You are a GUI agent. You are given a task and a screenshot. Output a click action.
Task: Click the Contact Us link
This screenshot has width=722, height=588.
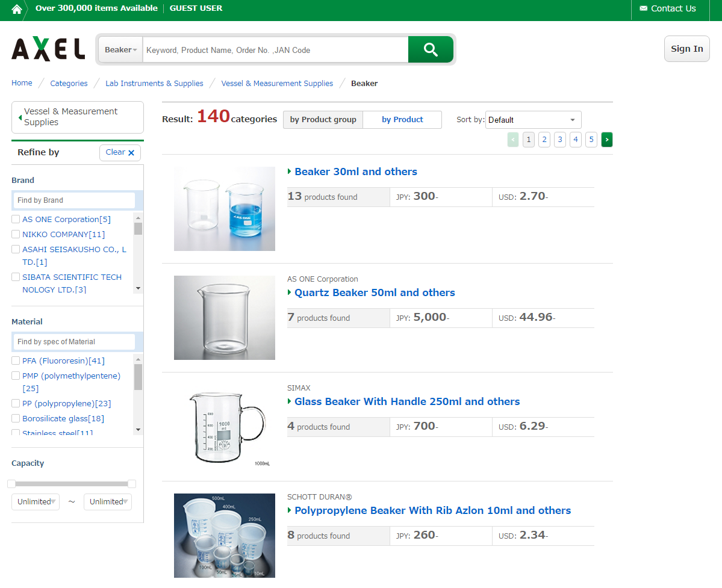pyautogui.click(x=673, y=8)
